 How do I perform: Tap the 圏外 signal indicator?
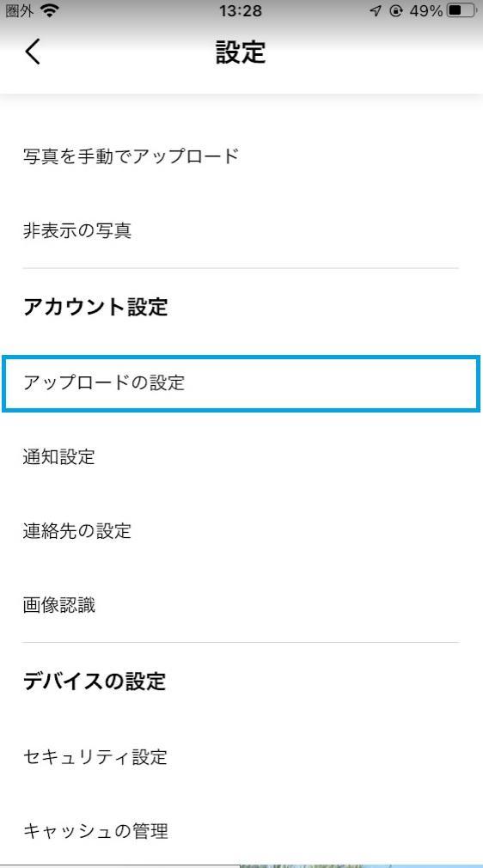20,10
